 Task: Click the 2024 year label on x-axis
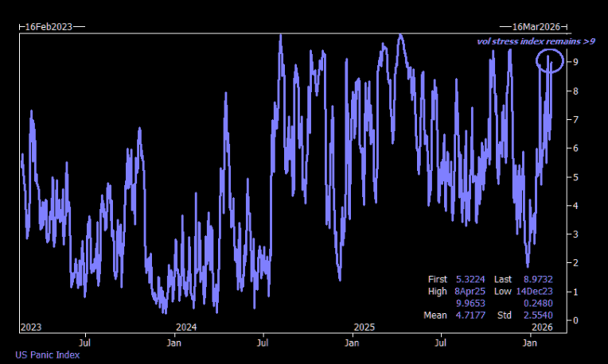click(x=186, y=327)
